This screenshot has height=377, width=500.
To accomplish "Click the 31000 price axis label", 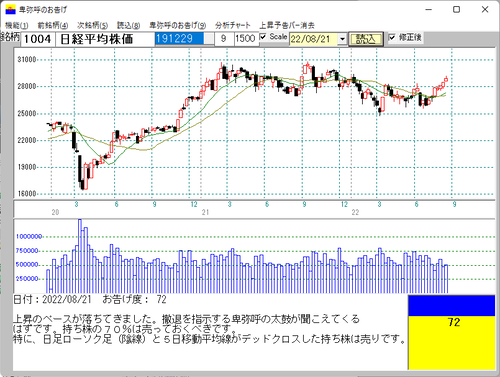I will pos(27,60).
